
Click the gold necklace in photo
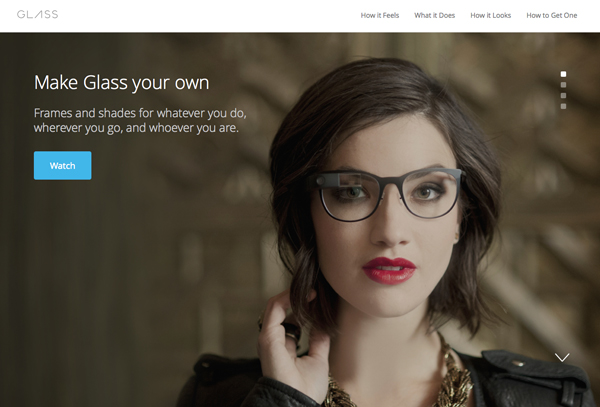453,379
